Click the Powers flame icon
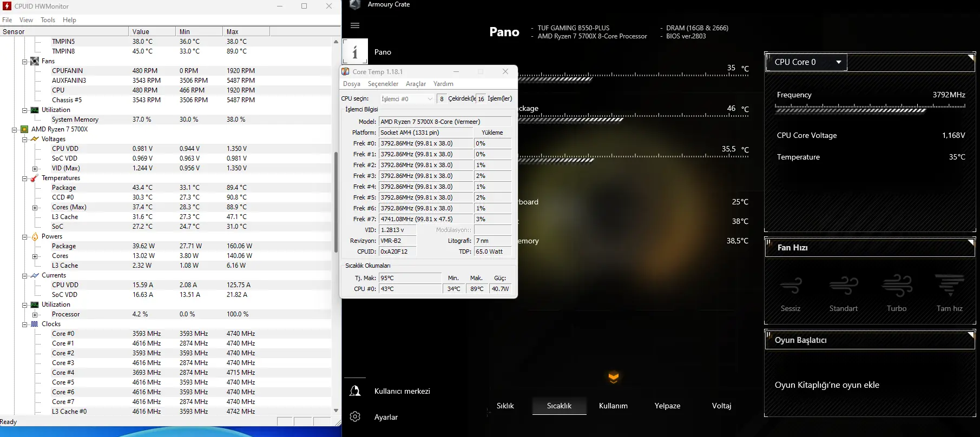Screen dimensions: 980x437 pyautogui.click(x=35, y=236)
